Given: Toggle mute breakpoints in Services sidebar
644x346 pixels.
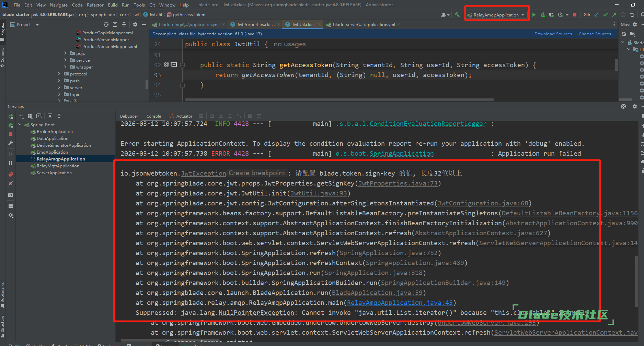Looking at the screenshot, I should [11, 184].
